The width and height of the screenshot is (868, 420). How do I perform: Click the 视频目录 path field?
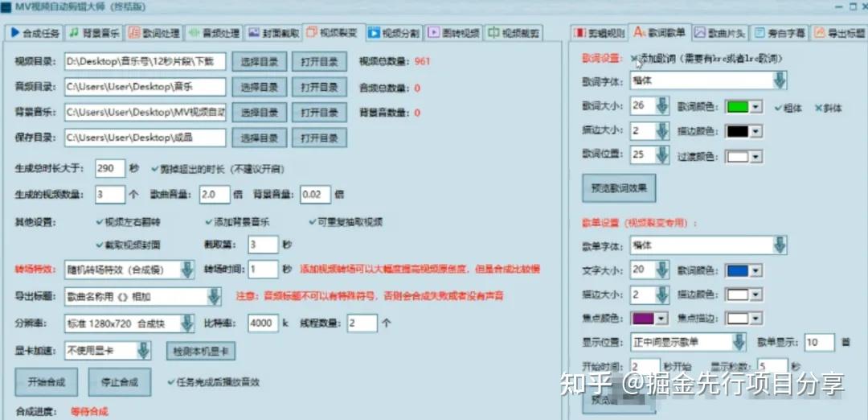[145, 61]
